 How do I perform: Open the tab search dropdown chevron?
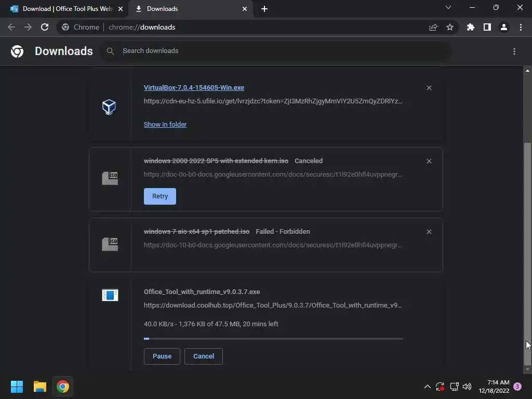448,7
